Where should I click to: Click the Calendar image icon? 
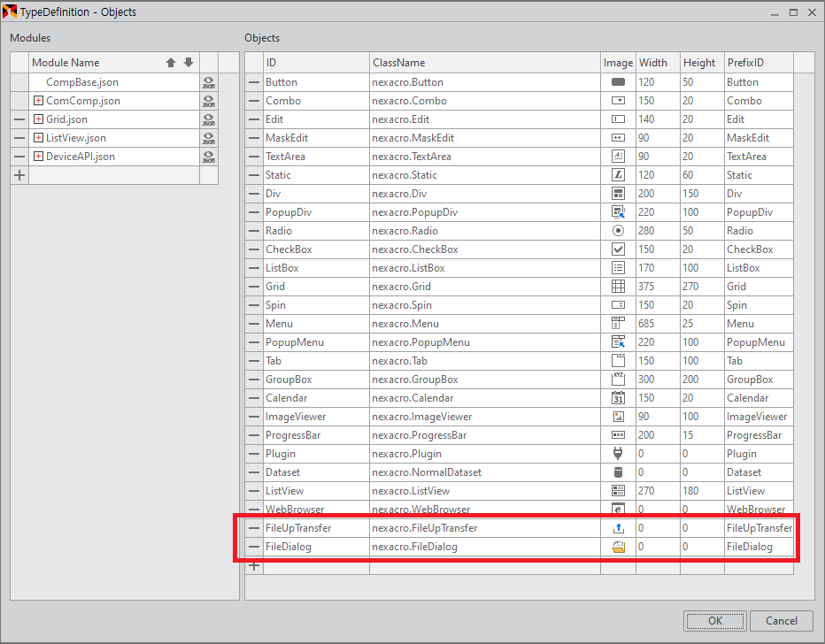(x=618, y=398)
